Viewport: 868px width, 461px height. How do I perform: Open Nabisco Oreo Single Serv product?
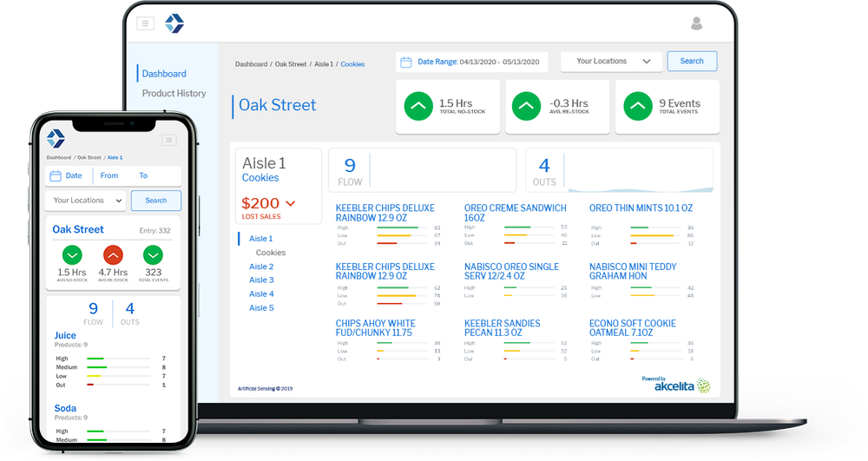[x=511, y=271]
